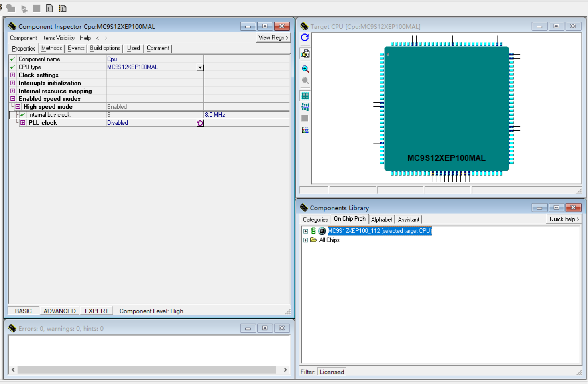Click the View Regs button

(x=273, y=38)
